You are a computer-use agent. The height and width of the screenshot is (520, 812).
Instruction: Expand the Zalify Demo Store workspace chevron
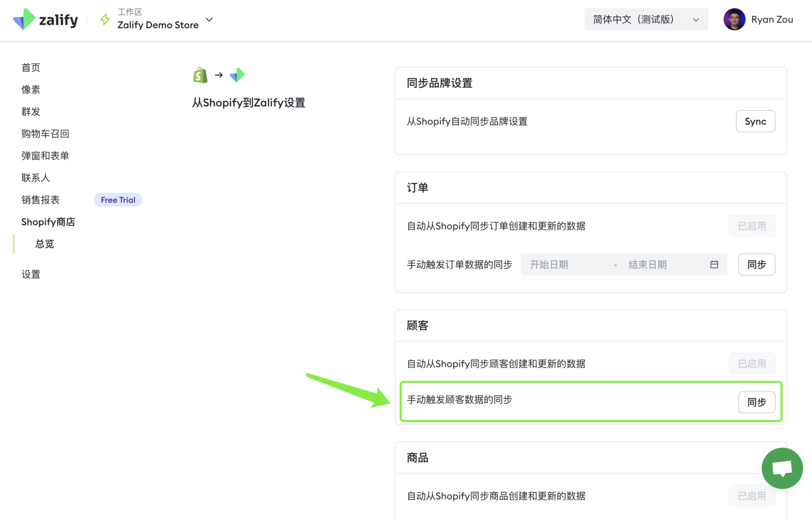tap(209, 20)
